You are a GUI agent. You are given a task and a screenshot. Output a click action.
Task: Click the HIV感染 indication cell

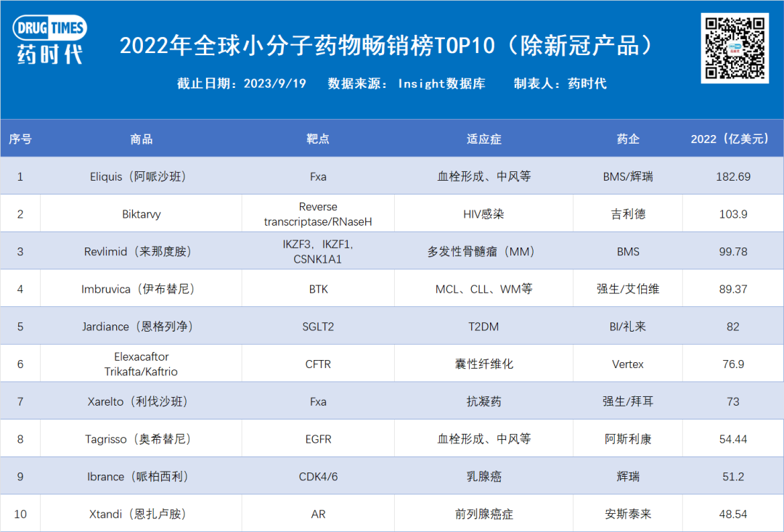(x=483, y=213)
